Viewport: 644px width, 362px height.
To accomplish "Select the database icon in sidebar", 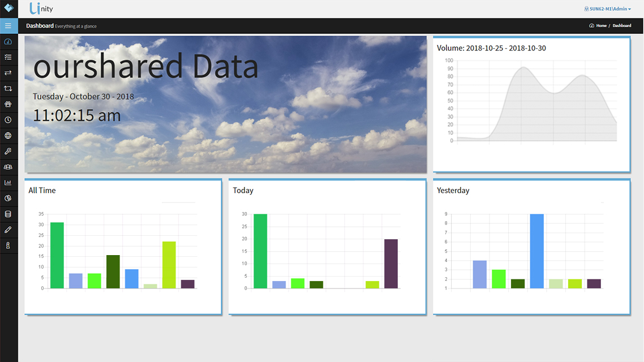I will 8,214.
